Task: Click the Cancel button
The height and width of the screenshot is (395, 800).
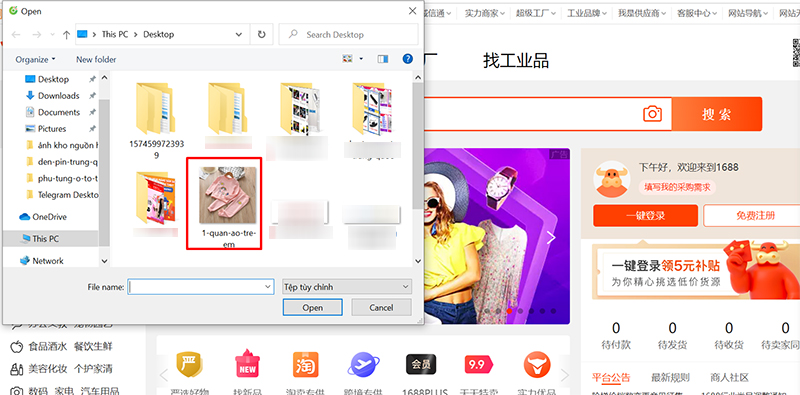Action: (x=381, y=308)
